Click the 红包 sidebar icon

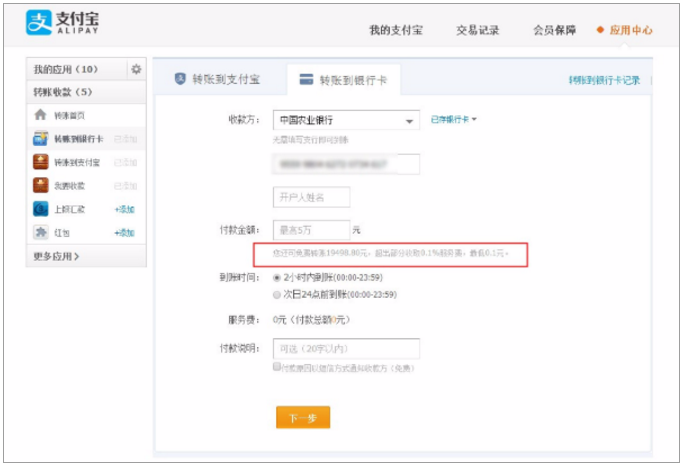coord(40,232)
